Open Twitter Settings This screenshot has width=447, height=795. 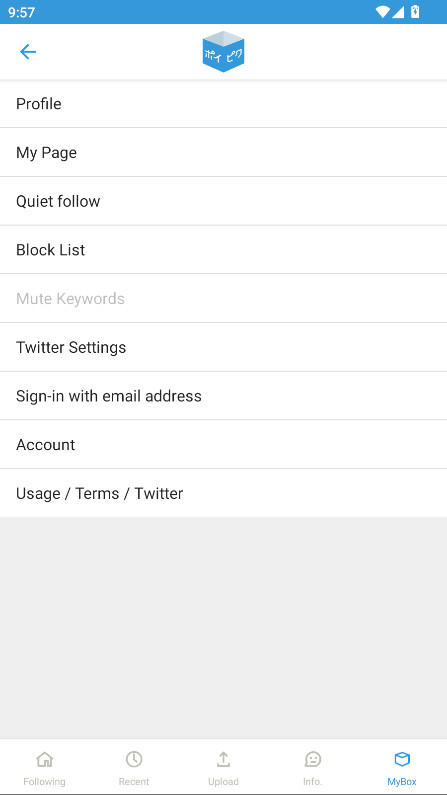click(224, 347)
